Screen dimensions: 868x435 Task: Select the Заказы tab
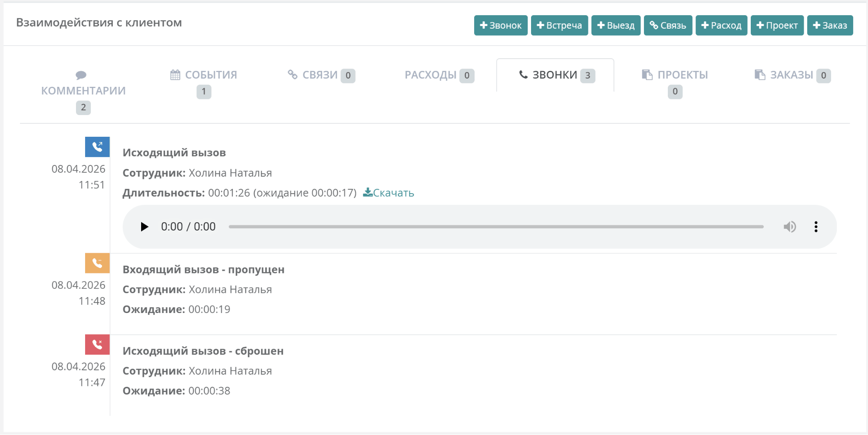[792, 76]
